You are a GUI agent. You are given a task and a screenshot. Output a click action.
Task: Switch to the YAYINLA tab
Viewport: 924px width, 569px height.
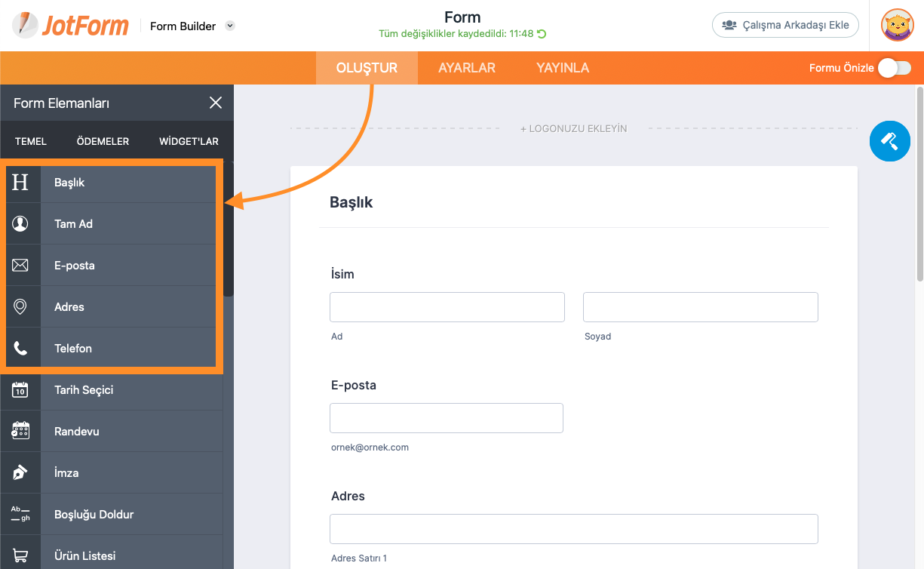(563, 68)
